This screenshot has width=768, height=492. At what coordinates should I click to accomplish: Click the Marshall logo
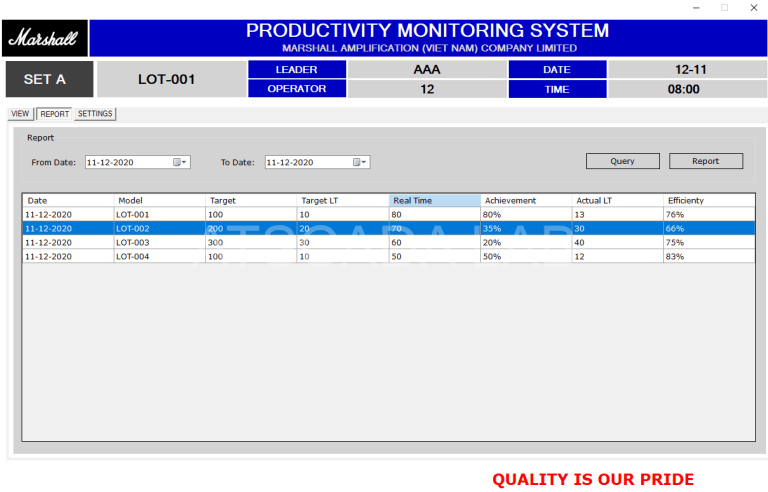(45, 38)
